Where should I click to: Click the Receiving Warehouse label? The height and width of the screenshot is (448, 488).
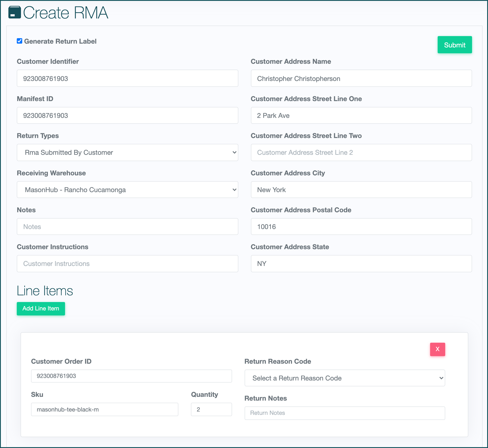(x=51, y=173)
